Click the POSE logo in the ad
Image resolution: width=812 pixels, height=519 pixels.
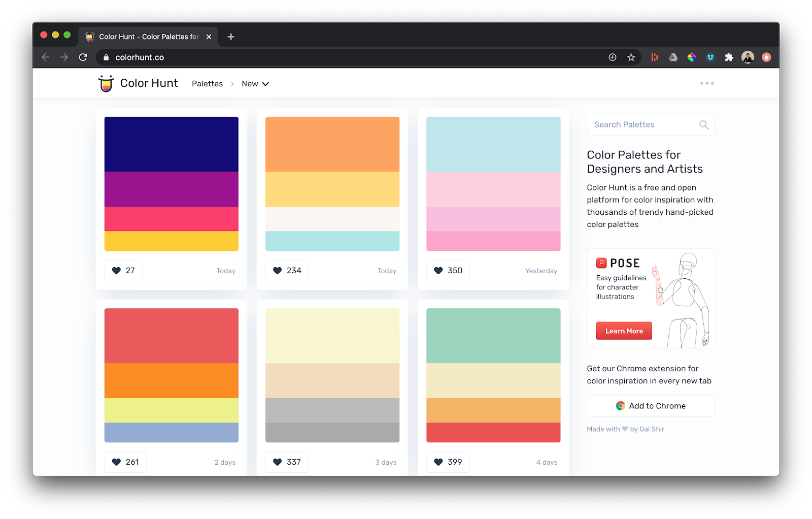(x=618, y=263)
